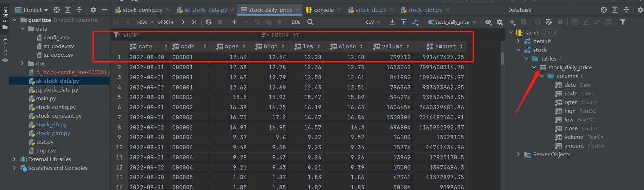This screenshot has width=644, height=190.
Task: Click the import data upload icon
Action: point(403,22)
